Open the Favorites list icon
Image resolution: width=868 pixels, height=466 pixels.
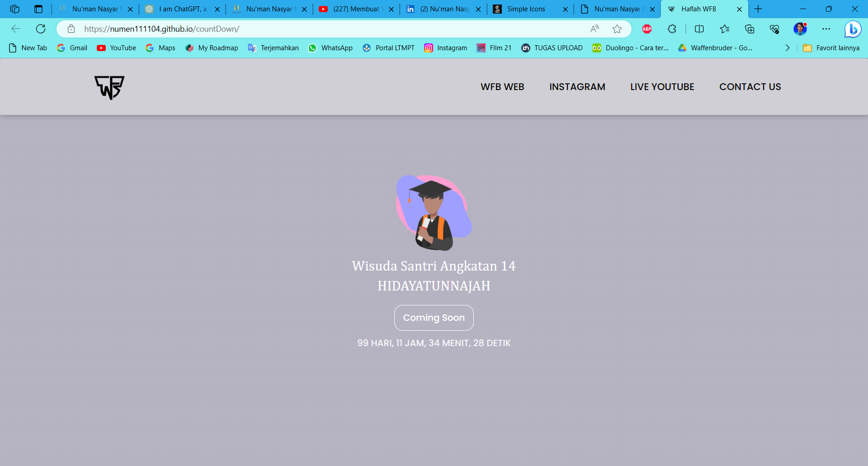pyautogui.click(x=725, y=29)
